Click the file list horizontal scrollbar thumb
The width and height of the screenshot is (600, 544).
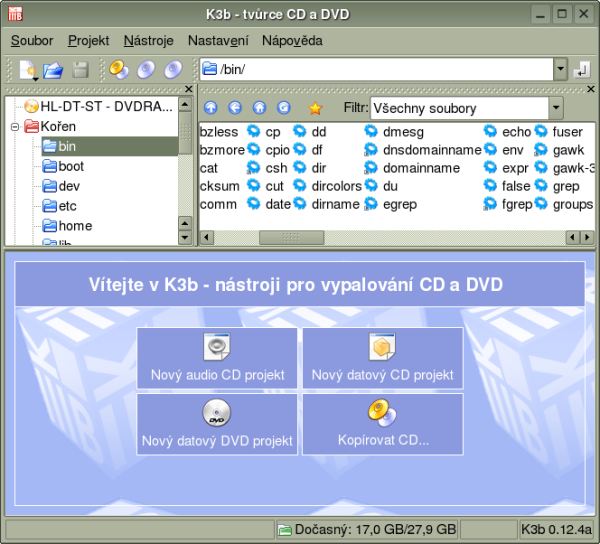click(292, 238)
